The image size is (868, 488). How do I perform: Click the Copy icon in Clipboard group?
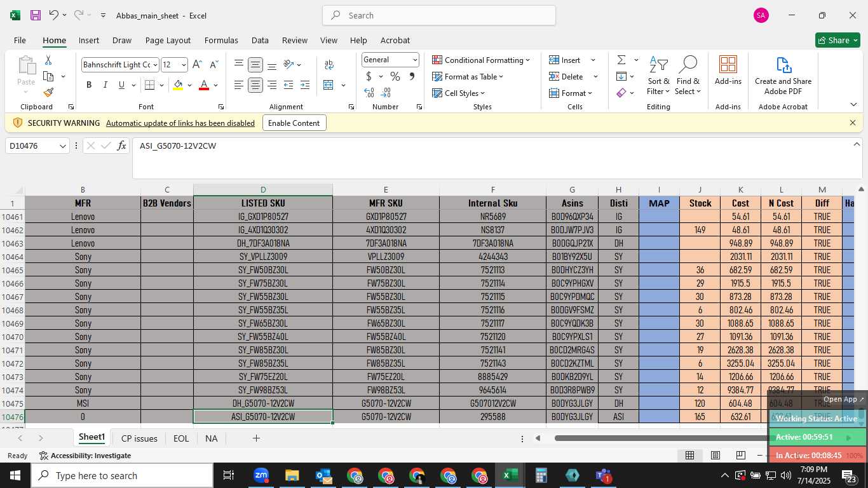(48, 76)
